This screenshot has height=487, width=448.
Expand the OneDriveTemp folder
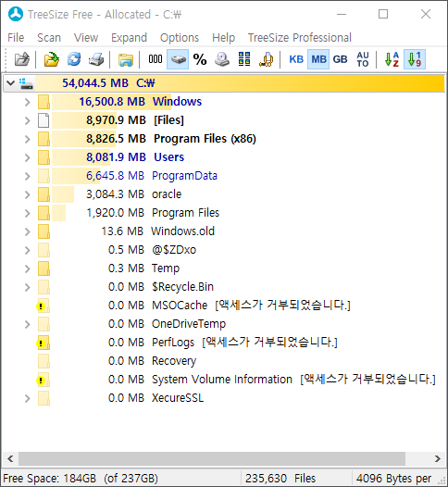[x=28, y=324]
